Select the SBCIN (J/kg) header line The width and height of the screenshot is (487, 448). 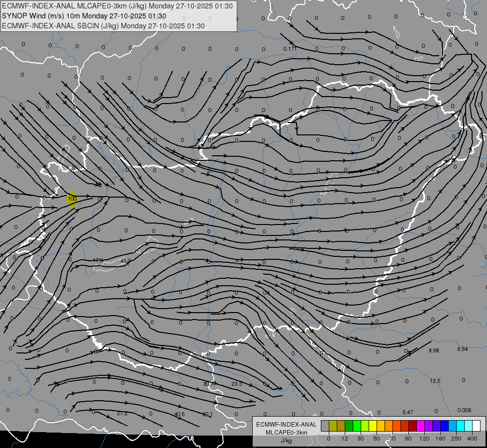[103, 26]
